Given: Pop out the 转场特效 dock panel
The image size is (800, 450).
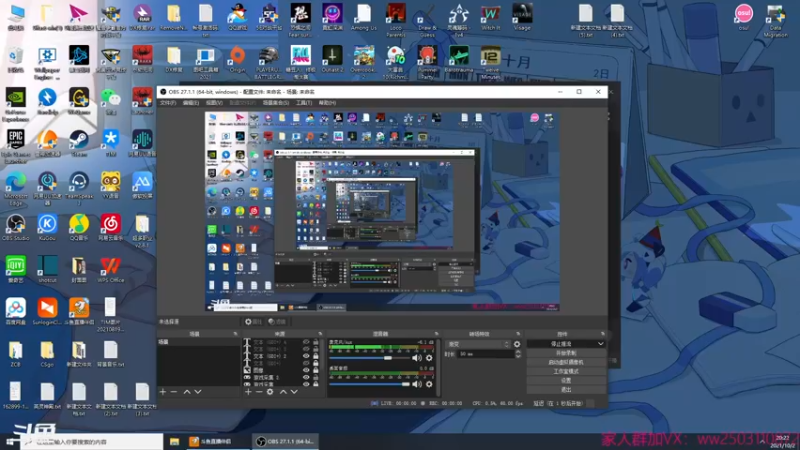Looking at the screenshot, I should [x=518, y=334].
